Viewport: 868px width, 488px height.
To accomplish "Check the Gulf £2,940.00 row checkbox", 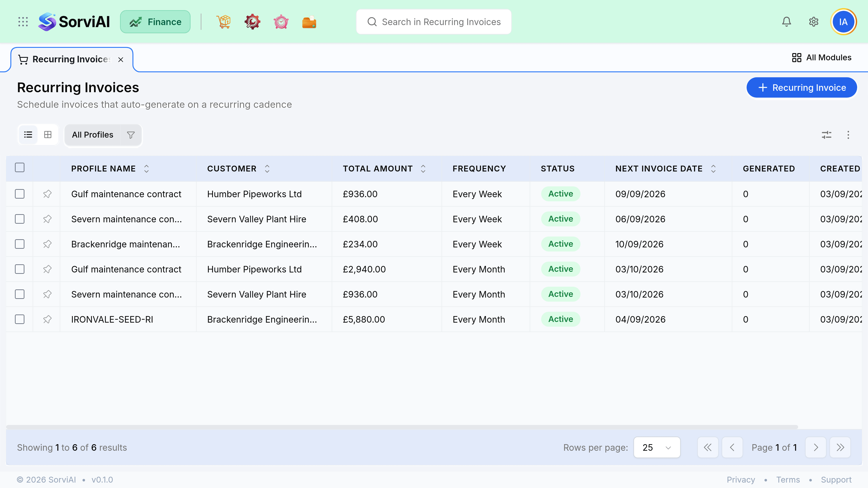I will click(19, 269).
